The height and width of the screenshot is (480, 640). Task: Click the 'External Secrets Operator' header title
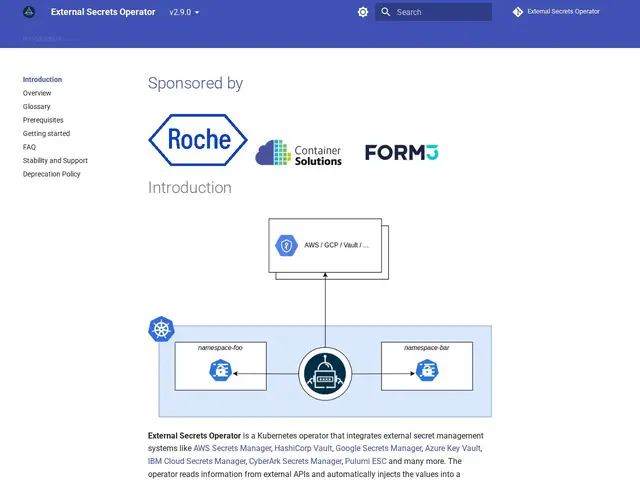(103, 12)
